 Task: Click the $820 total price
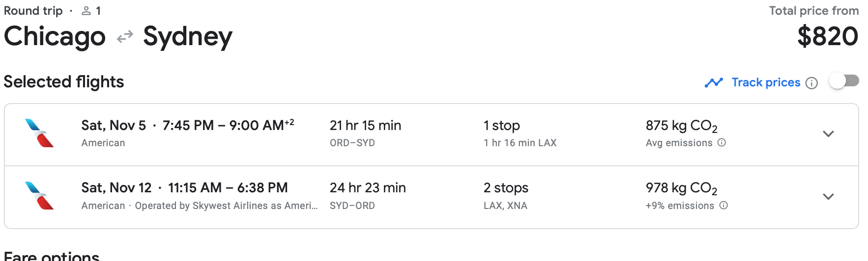[828, 37]
